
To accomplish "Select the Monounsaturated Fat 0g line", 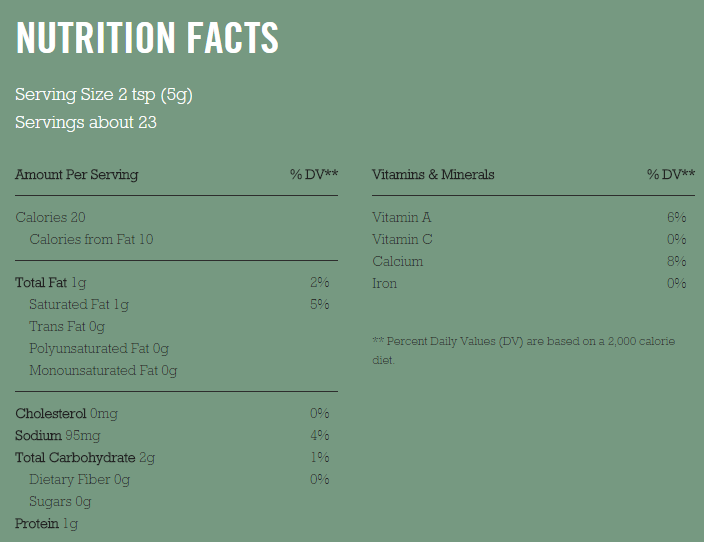I will pyautogui.click(x=103, y=371).
